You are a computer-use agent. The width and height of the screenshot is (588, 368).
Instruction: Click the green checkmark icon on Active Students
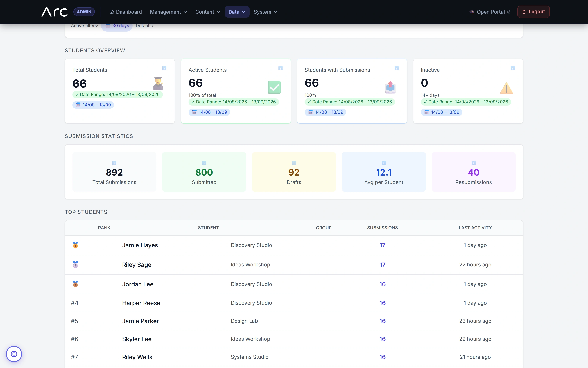274,87
